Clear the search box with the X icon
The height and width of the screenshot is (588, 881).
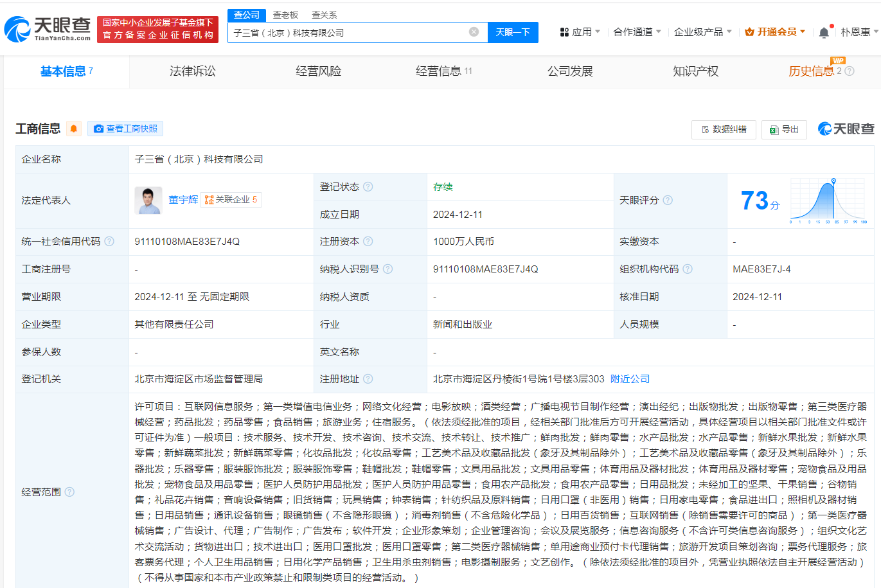(x=474, y=32)
